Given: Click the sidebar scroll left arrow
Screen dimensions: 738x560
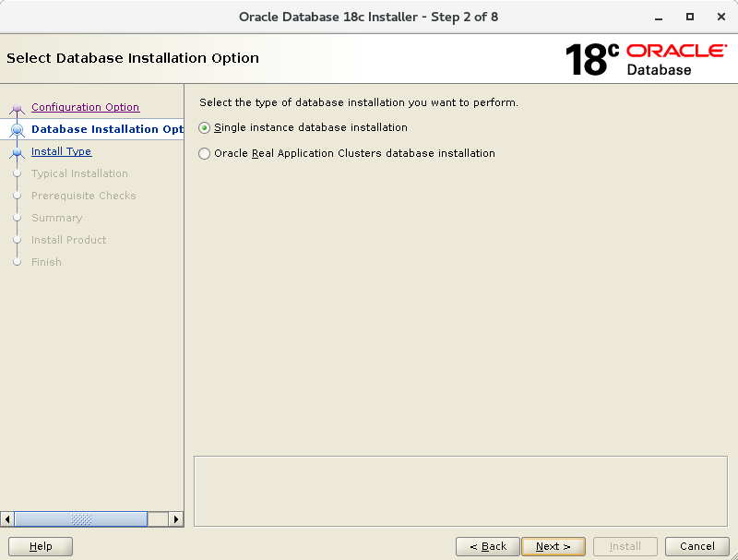Looking at the screenshot, I should (7, 519).
